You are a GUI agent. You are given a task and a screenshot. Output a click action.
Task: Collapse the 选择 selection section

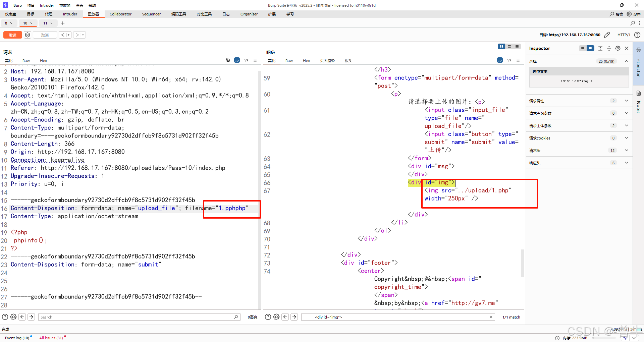coord(626,61)
